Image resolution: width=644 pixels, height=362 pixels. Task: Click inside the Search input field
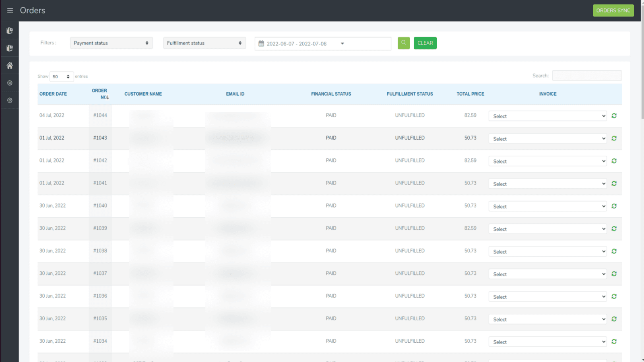(586, 75)
